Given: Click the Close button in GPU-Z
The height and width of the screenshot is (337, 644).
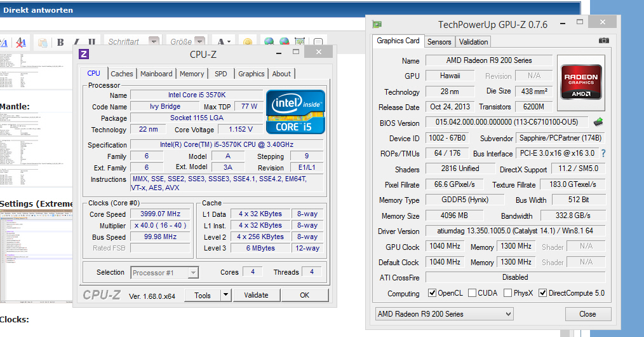Looking at the screenshot, I should (587, 314).
